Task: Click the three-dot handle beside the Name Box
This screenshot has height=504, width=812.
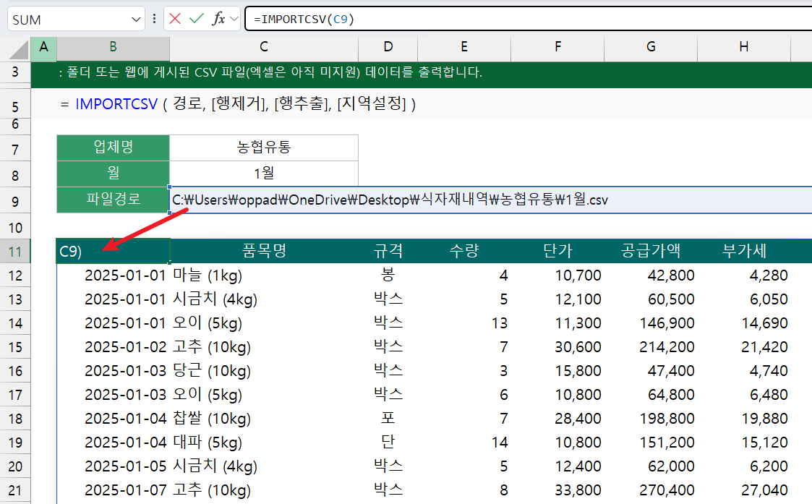Action: [x=154, y=20]
